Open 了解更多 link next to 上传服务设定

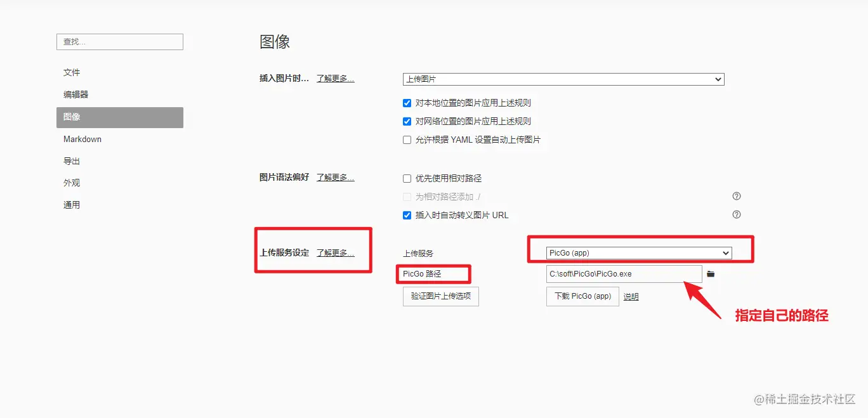click(x=336, y=253)
